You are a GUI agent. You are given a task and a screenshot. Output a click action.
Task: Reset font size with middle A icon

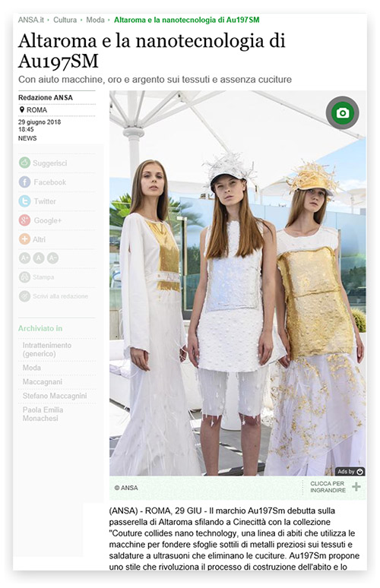pyautogui.click(x=39, y=258)
